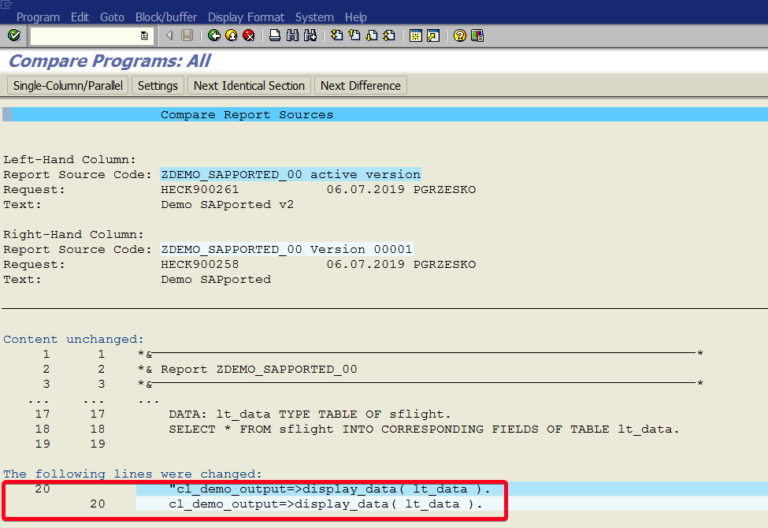768x528 pixels.
Task: Click 'Right-Hand Column:' label
Action: [x=73, y=235]
